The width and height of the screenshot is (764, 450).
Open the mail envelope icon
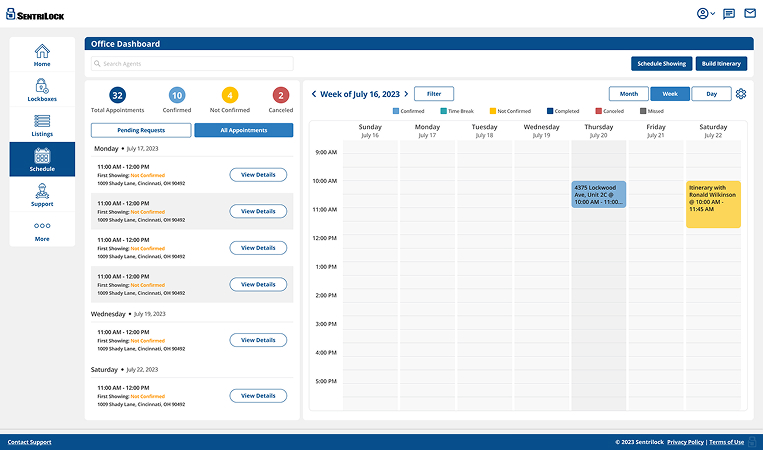pyautogui.click(x=749, y=14)
